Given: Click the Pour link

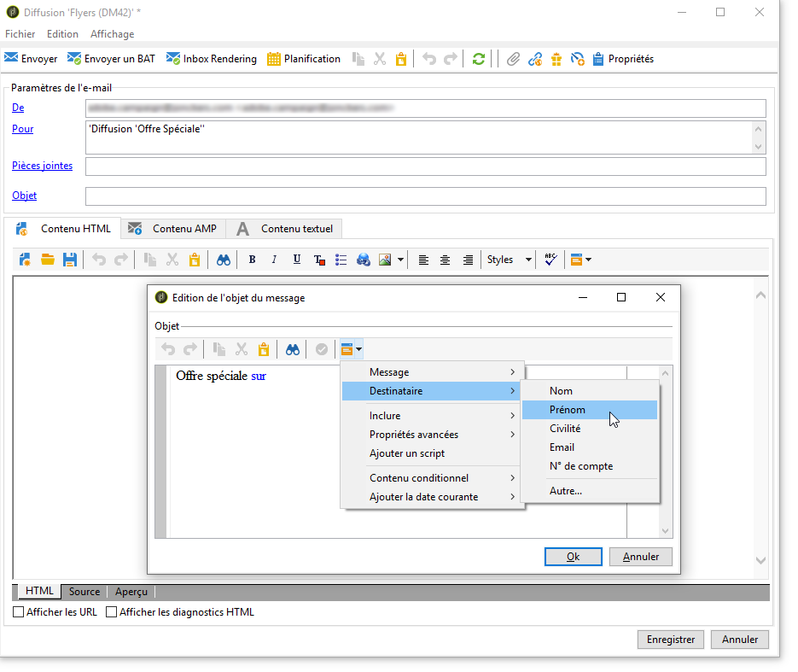Looking at the screenshot, I should click(22, 129).
